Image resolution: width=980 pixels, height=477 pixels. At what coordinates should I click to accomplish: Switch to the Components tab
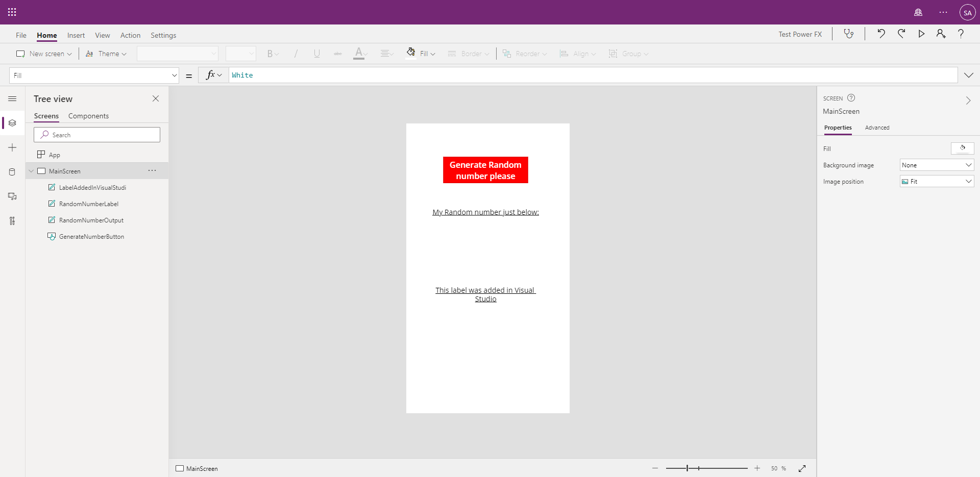88,116
